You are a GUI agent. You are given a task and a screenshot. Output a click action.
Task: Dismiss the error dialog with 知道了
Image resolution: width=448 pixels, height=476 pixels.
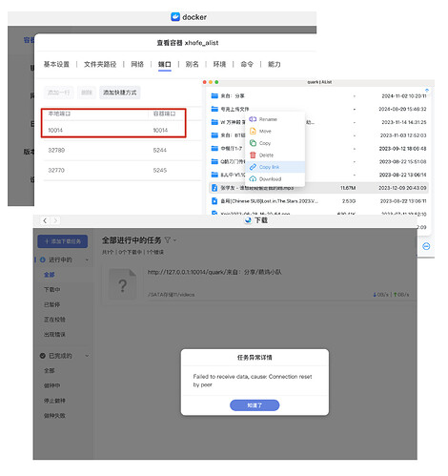255,405
